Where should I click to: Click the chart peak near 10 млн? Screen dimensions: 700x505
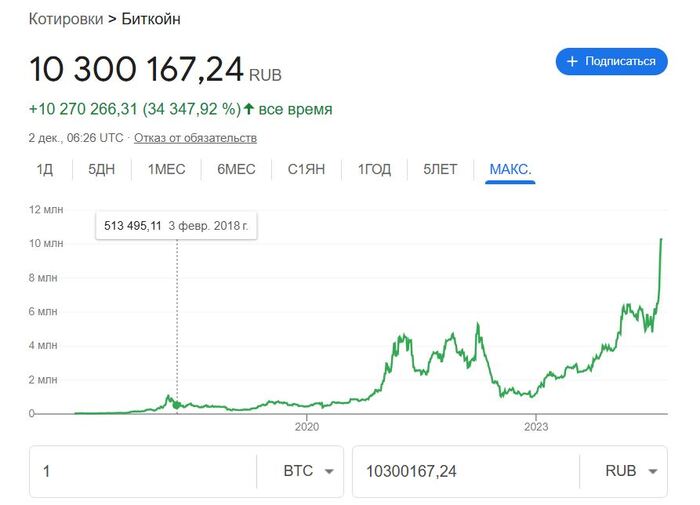[661, 240]
